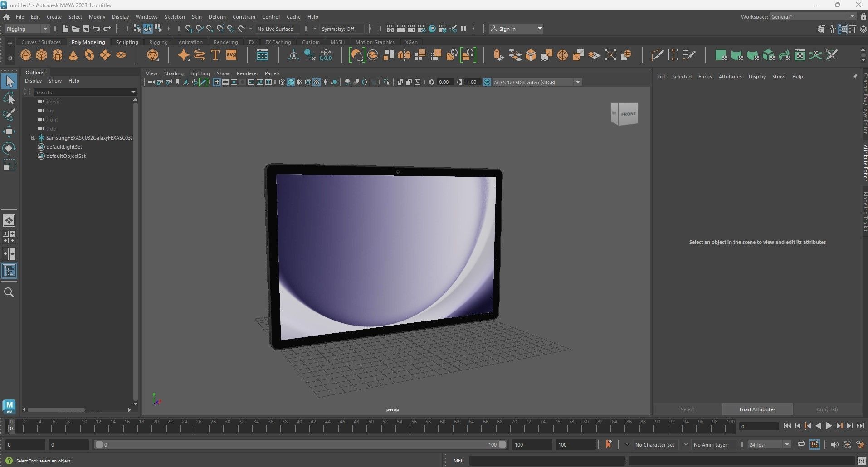This screenshot has height=467, width=868.
Task: Click the Save Scene icon
Action: coord(86,29)
